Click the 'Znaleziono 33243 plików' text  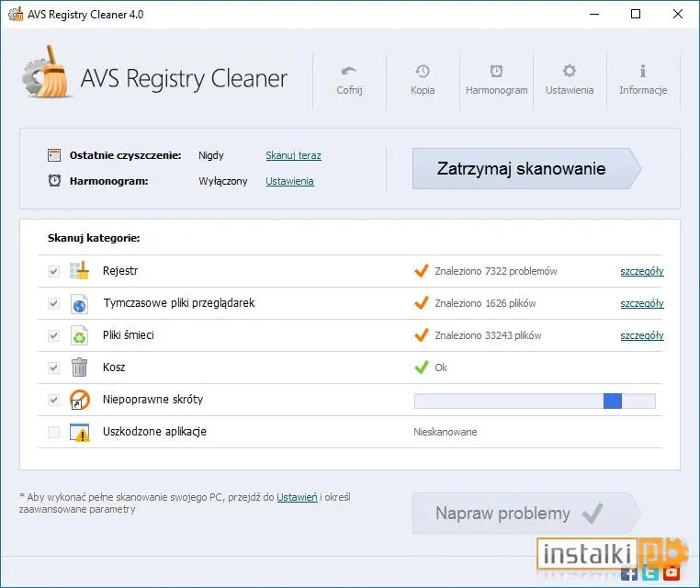tap(488, 335)
